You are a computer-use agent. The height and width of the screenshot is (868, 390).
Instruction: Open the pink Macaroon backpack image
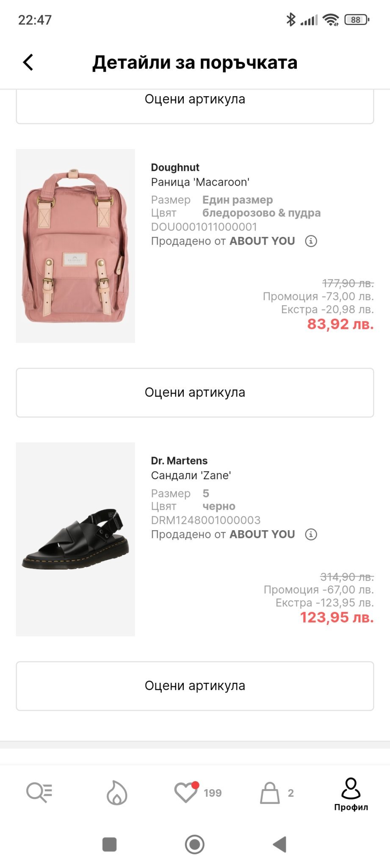tap(75, 246)
